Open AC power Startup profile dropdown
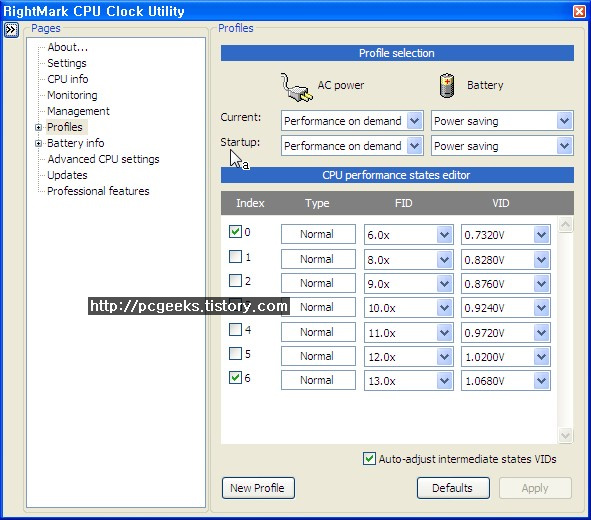The image size is (591, 520). 415,146
